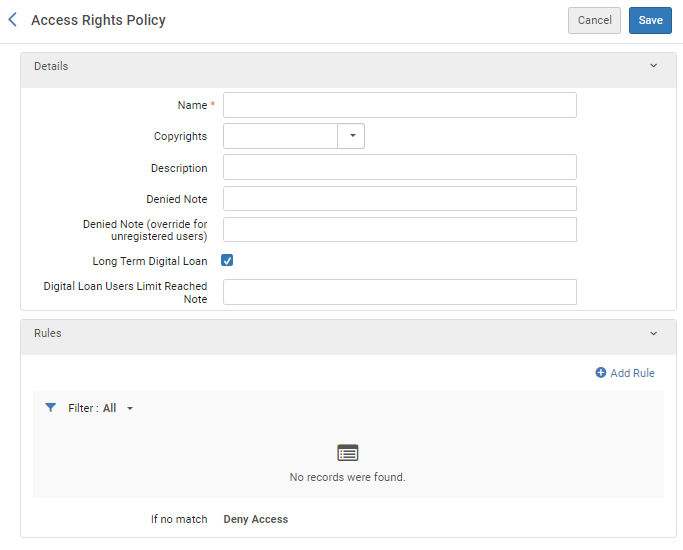Focus the Name input field
The height and width of the screenshot is (550, 683).
click(x=400, y=105)
